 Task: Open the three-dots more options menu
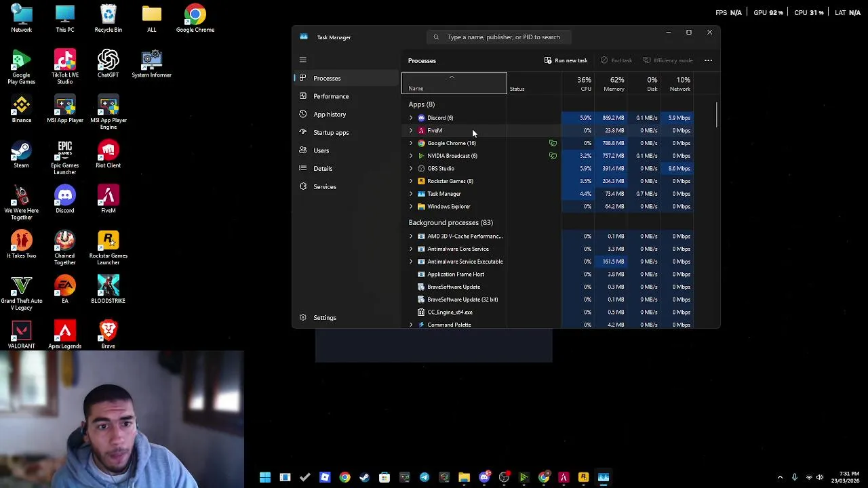pyautogui.click(x=708, y=60)
